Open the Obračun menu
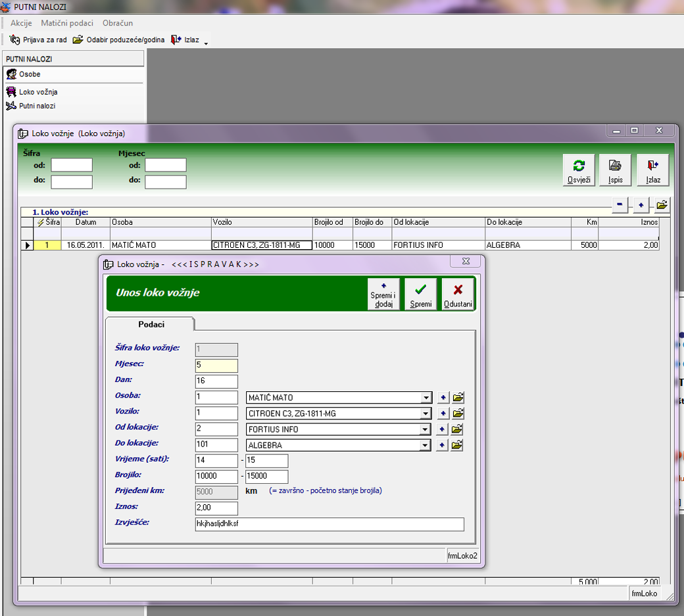Screen dimensions: 684x616 [x=118, y=23]
